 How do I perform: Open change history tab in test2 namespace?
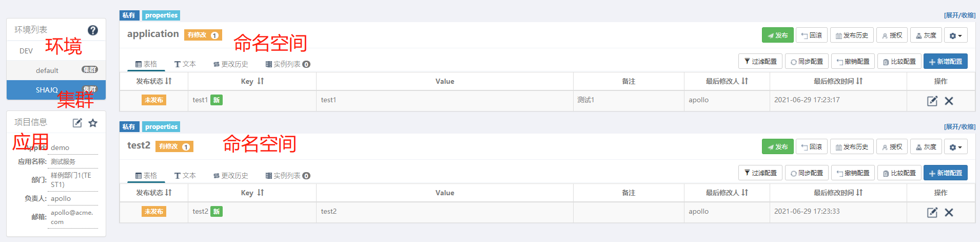(231, 176)
